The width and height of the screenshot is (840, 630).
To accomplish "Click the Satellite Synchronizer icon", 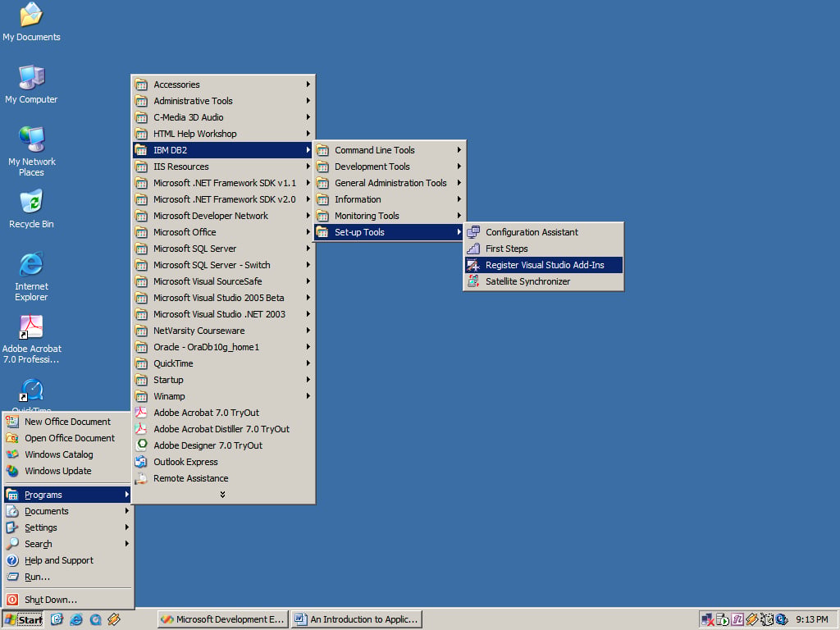I will click(x=473, y=281).
